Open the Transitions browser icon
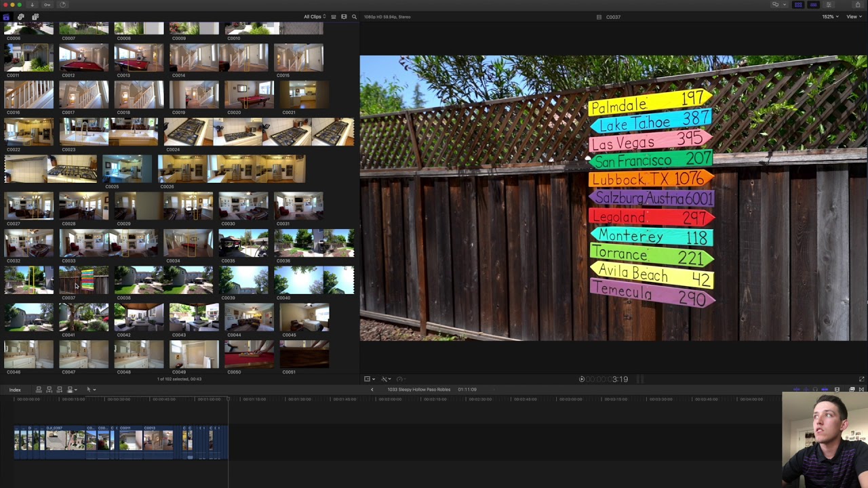 861,390
